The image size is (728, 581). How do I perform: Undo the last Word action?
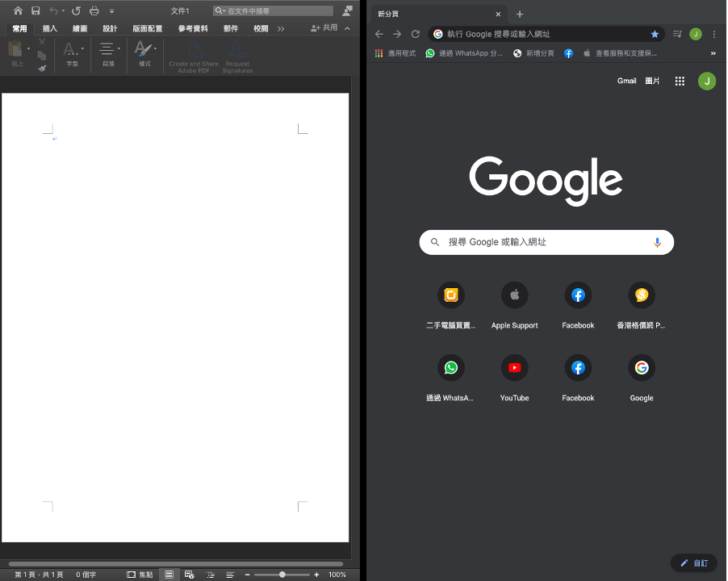point(54,10)
